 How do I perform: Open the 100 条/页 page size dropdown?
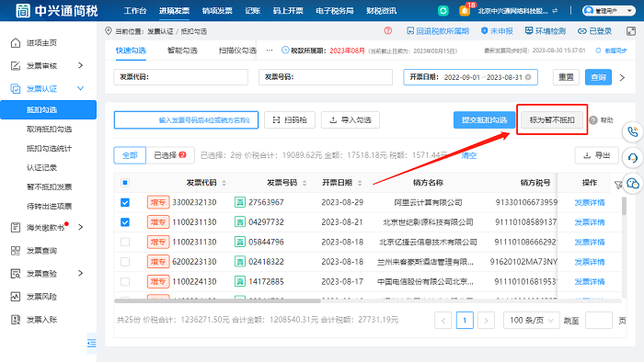531,320
